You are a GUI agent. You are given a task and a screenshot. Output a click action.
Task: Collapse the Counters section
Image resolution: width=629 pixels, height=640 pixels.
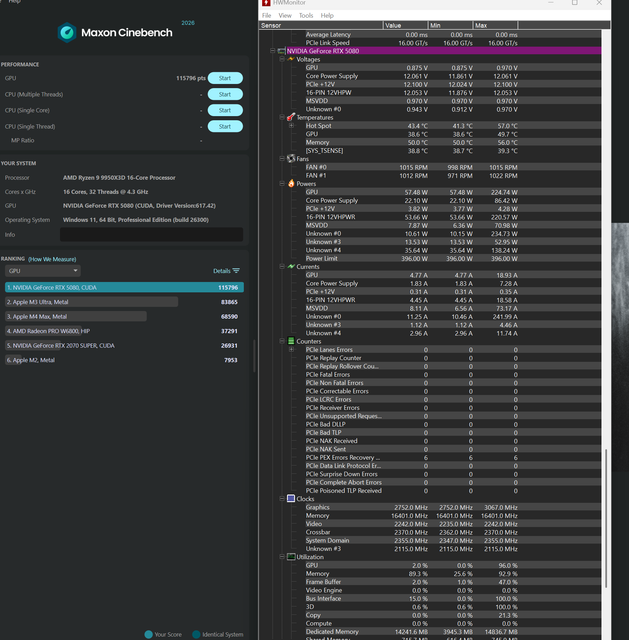282,341
